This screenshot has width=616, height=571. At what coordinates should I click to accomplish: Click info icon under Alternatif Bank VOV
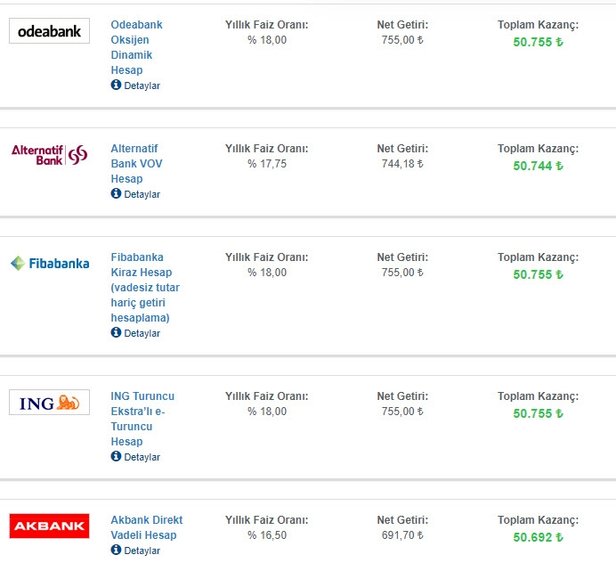pyautogui.click(x=116, y=194)
